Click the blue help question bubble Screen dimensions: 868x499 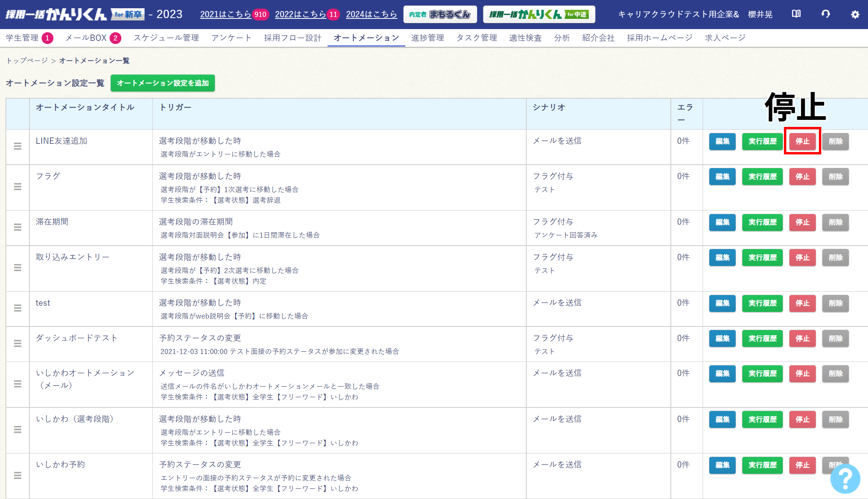(x=845, y=478)
